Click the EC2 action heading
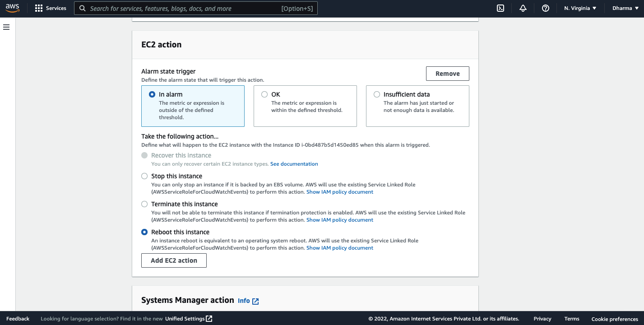 [x=162, y=45]
